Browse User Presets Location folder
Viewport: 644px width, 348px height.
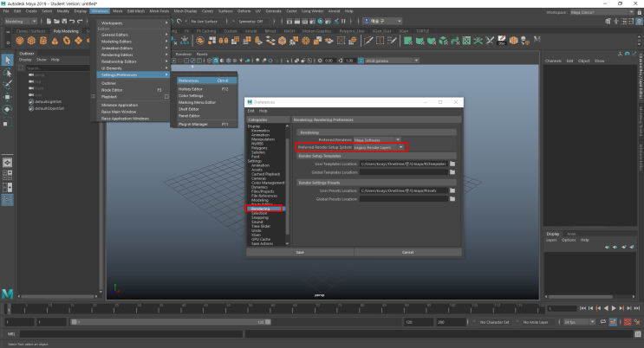tap(452, 190)
